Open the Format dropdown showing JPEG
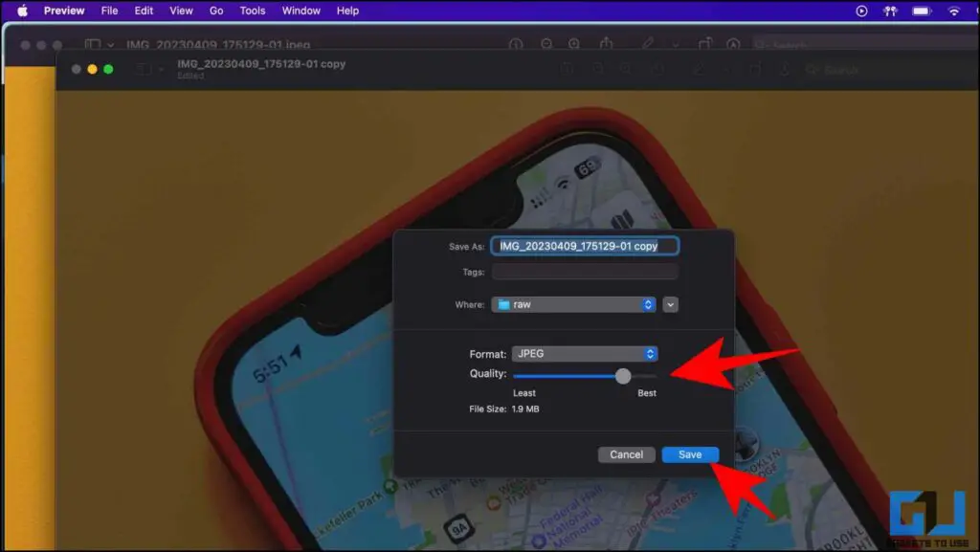Viewport: 980px width, 552px height. pyautogui.click(x=585, y=354)
